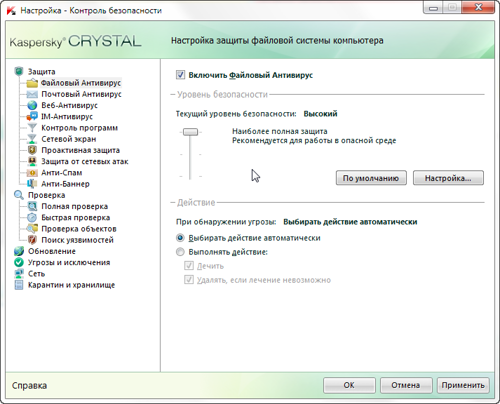Viewport: 500px width, 404px height.
Task: Select the Выбирать действие автоматически radio button
Action: coord(180,238)
